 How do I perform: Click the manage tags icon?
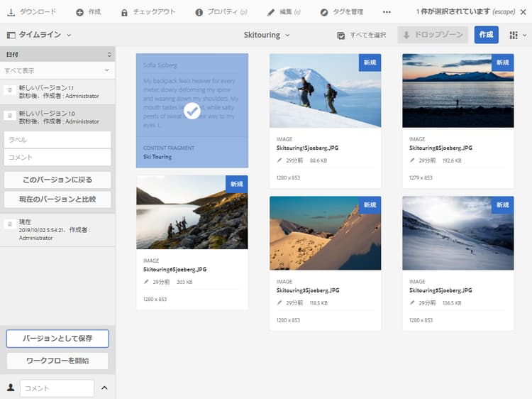point(324,12)
